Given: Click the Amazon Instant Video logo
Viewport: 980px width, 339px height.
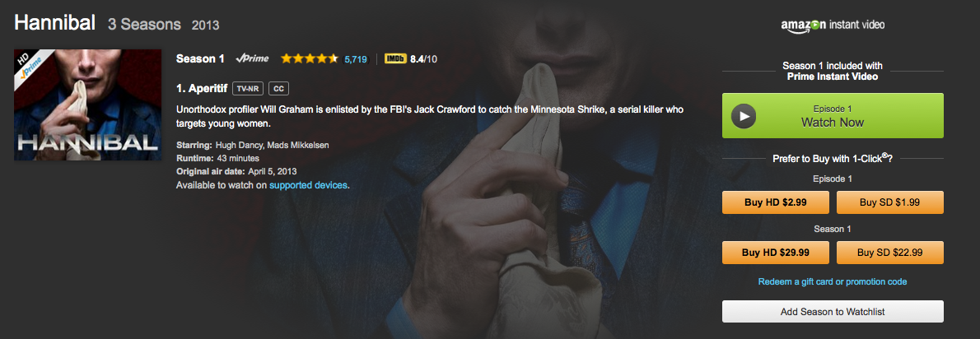Looking at the screenshot, I should tap(833, 26).
